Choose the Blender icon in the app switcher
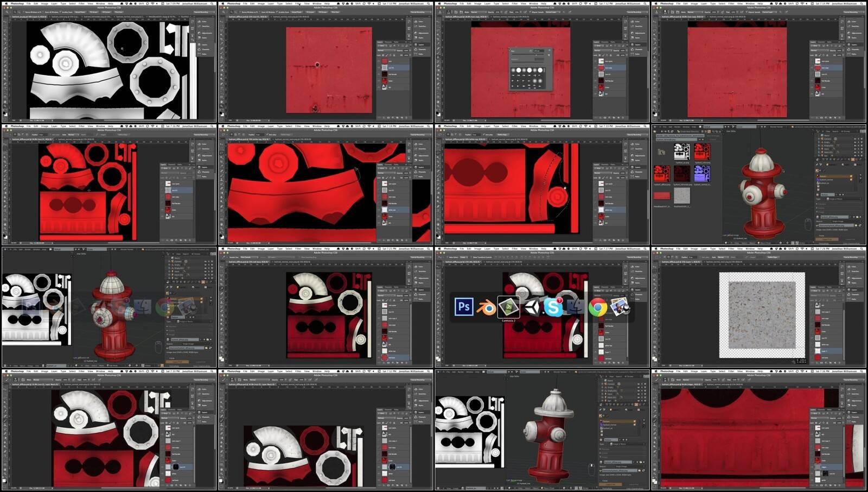This screenshot has height=492, width=868. coord(486,307)
